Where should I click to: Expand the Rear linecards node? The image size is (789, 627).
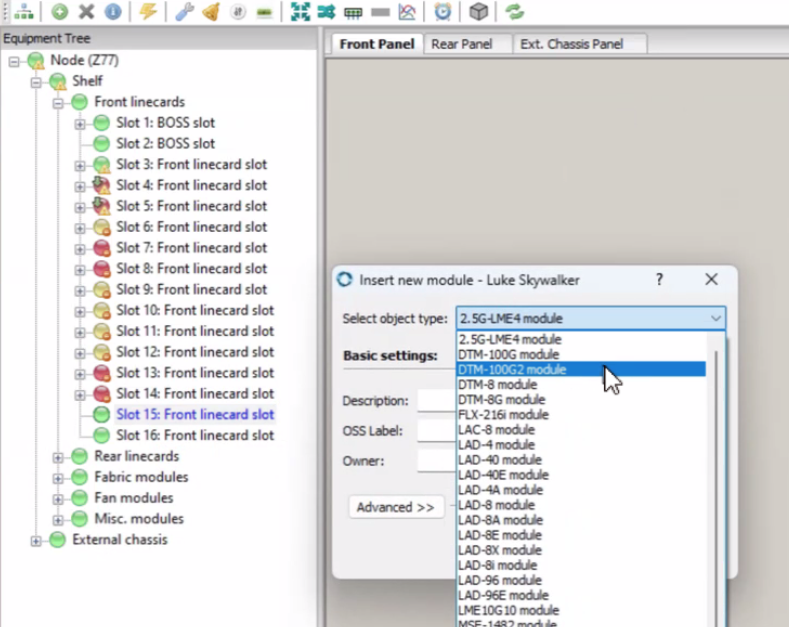click(58, 457)
